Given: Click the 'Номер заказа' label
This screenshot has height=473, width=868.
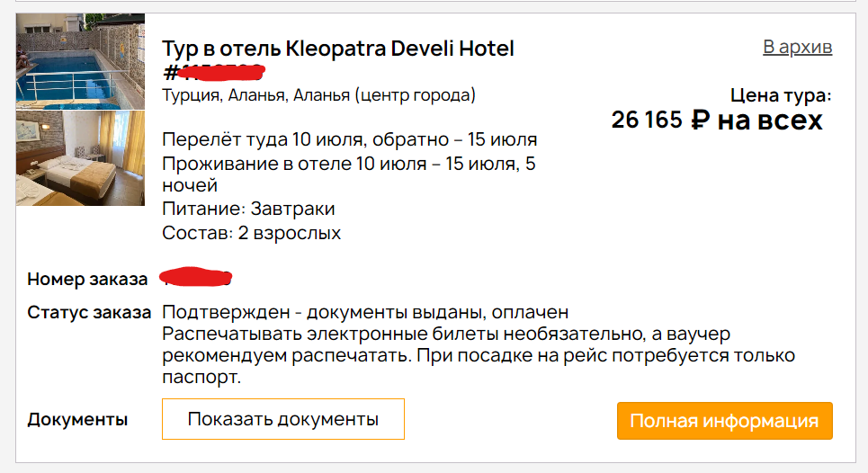Looking at the screenshot, I should 87,279.
